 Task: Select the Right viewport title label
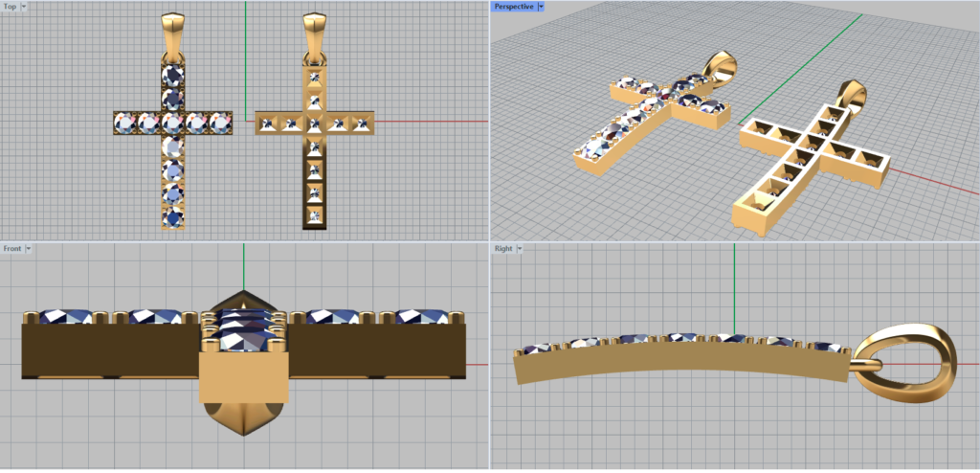pyautogui.click(x=502, y=248)
